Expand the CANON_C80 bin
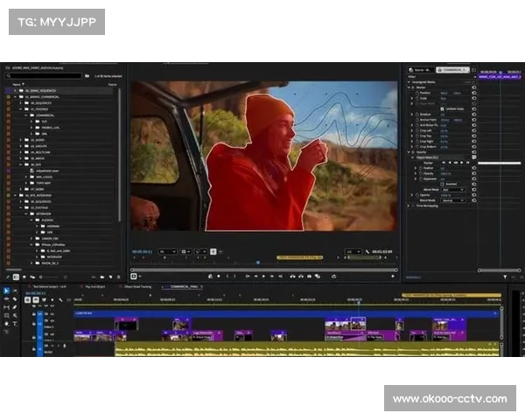Image resolution: width=525 pixels, height=420 pixels. pyautogui.click(x=32, y=239)
